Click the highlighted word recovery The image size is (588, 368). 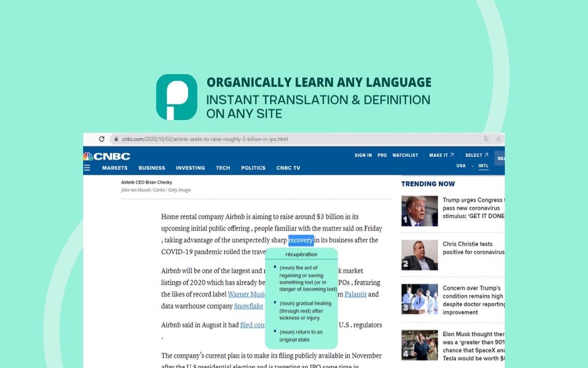click(301, 240)
